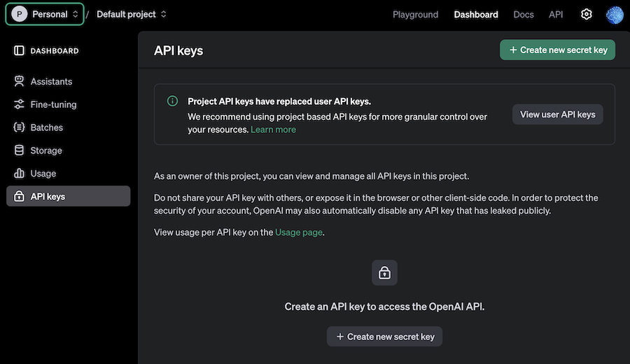The width and height of the screenshot is (630, 364).
Task: Click the Usage bar chart icon
Action: click(x=19, y=173)
